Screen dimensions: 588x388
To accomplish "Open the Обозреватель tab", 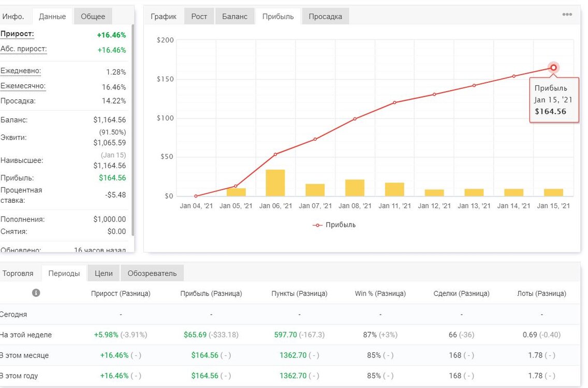I will tap(152, 273).
